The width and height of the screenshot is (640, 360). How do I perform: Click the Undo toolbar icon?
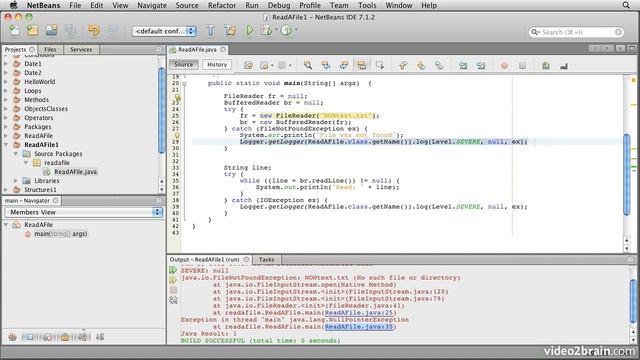(x=94, y=30)
